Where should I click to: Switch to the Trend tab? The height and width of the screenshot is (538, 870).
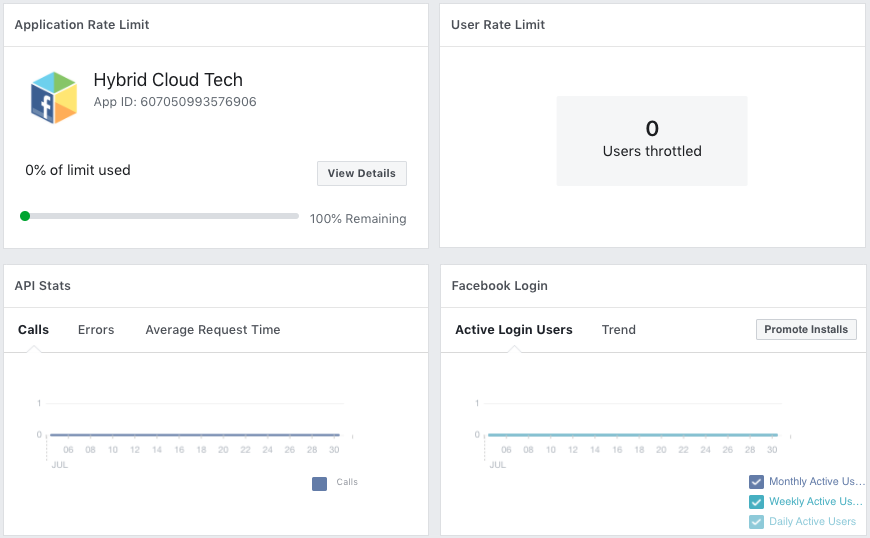(x=619, y=329)
